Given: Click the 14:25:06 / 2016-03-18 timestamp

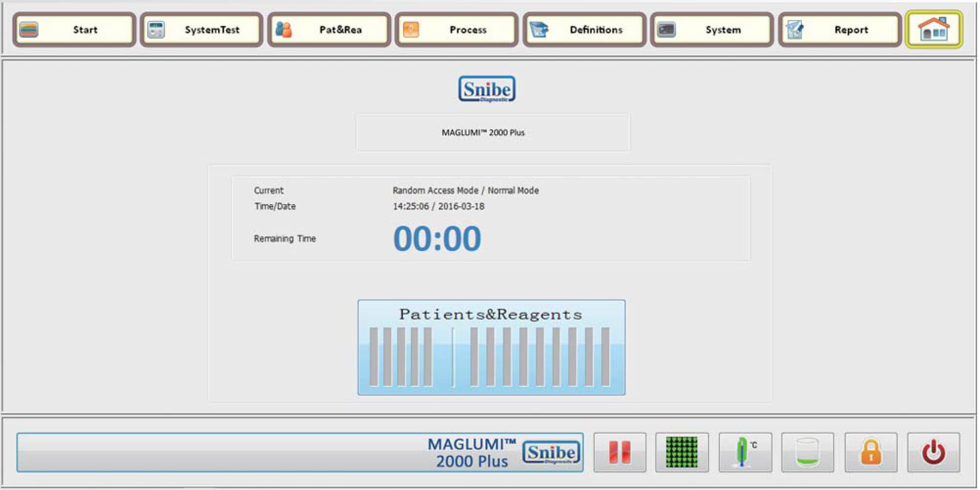Looking at the screenshot, I should click(x=439, y=207).
